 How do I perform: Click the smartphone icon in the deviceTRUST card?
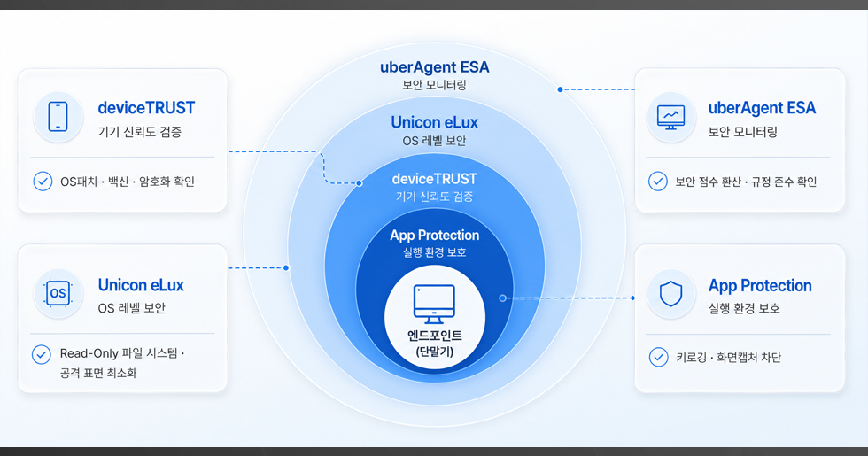[x=58, y=117]
